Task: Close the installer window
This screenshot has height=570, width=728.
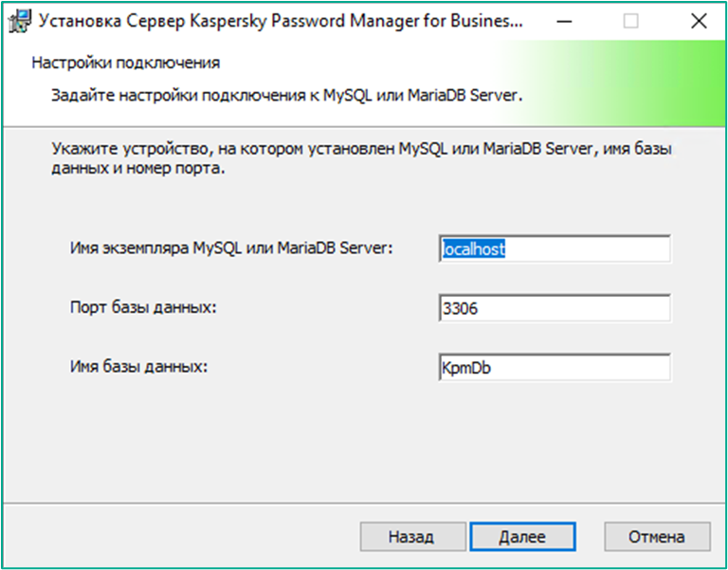Action: 699,21
